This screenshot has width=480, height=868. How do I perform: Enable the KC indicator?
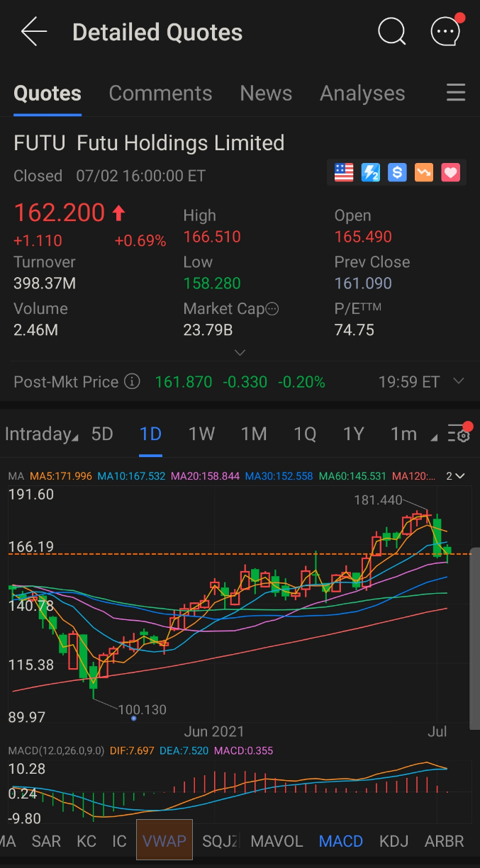[x=86, y=841]
